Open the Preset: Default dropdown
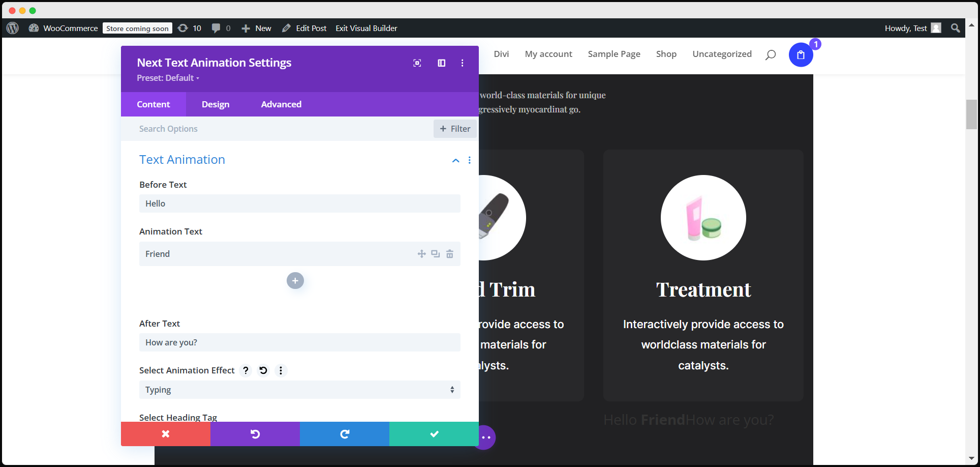Screen dimensions: 980x467 coord(168,78)
